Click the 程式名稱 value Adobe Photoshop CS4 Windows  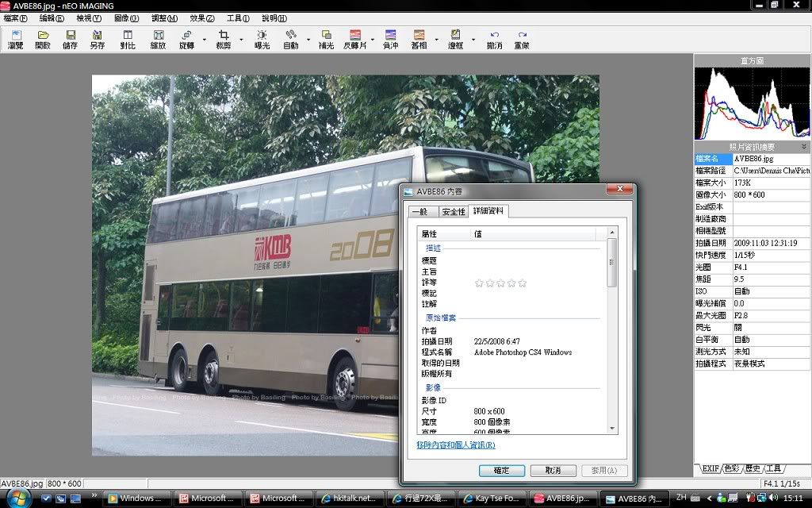pyautogui.click(x=523, y=352)
